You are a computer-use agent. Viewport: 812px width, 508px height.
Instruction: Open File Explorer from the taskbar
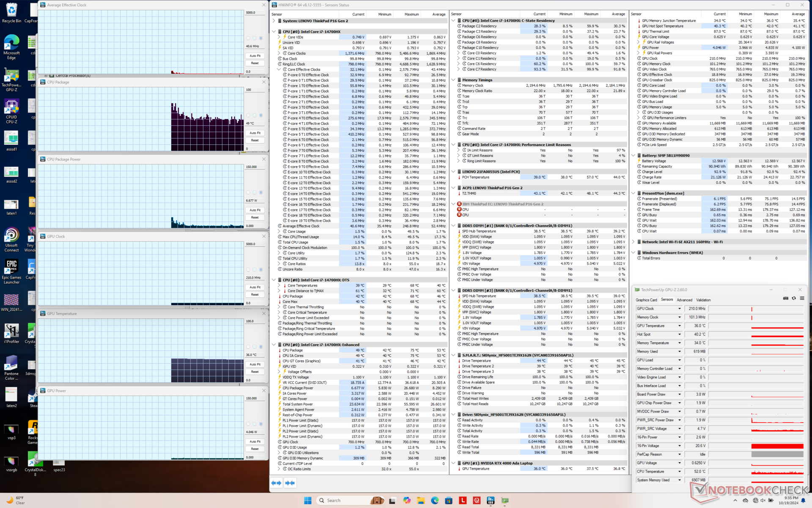coord(421,500)
